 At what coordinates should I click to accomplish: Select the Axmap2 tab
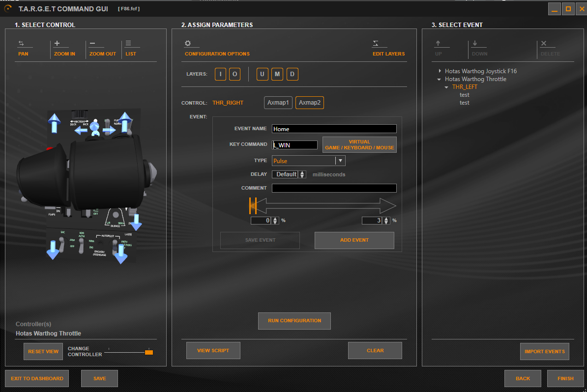[x=309, y=103]
